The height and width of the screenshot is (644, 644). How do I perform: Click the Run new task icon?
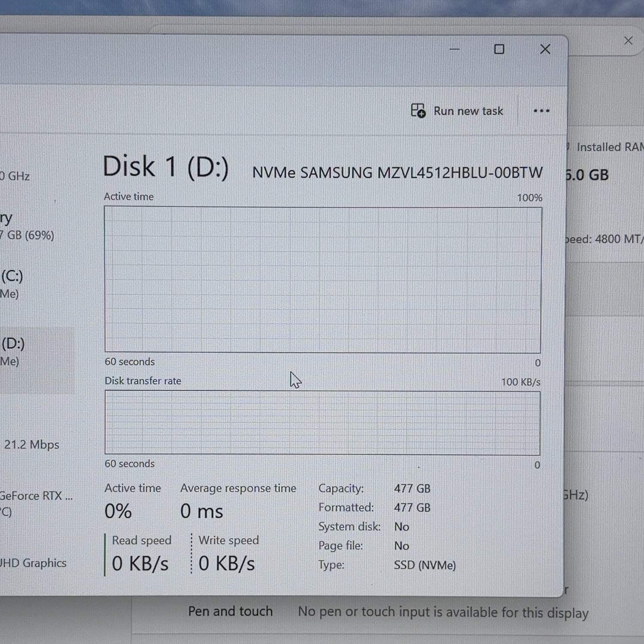418,111
